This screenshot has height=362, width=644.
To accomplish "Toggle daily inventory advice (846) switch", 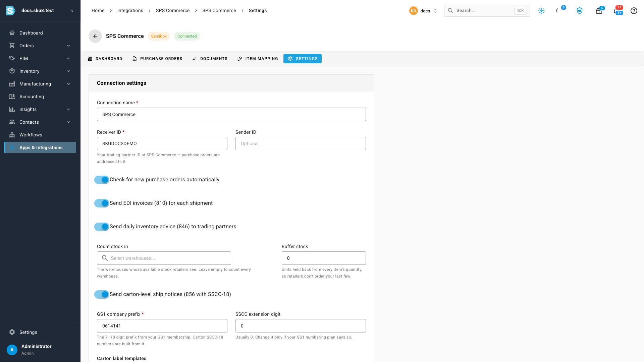I will (x=102, y=227).
